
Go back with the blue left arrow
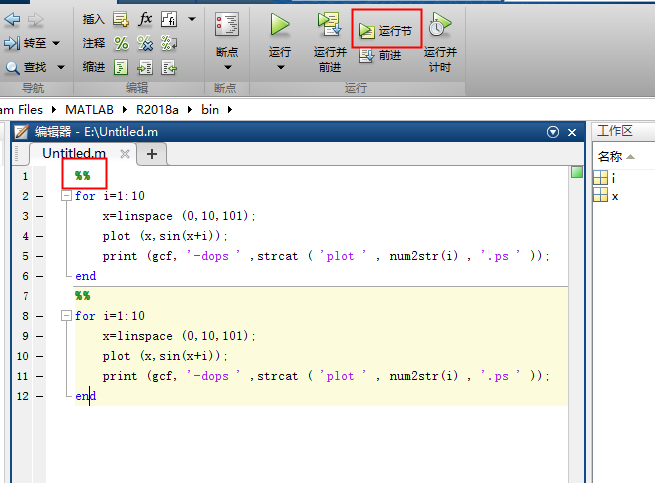(12, 19)
